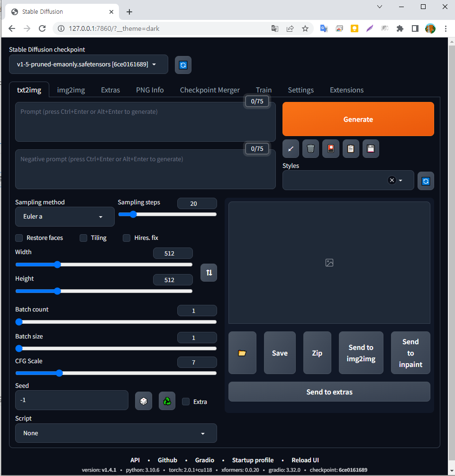
Task: Click the Width slider track
Action: (104, 265)
